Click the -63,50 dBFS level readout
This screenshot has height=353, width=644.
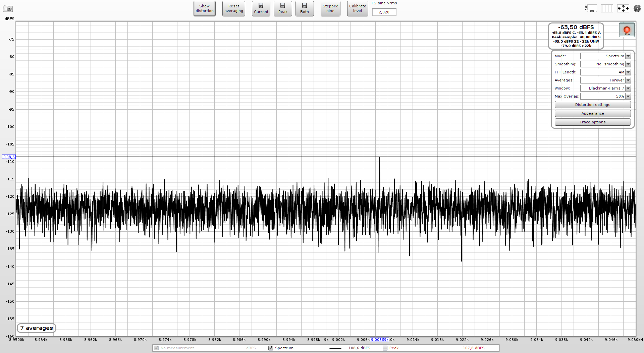click(x=576, y=27)
